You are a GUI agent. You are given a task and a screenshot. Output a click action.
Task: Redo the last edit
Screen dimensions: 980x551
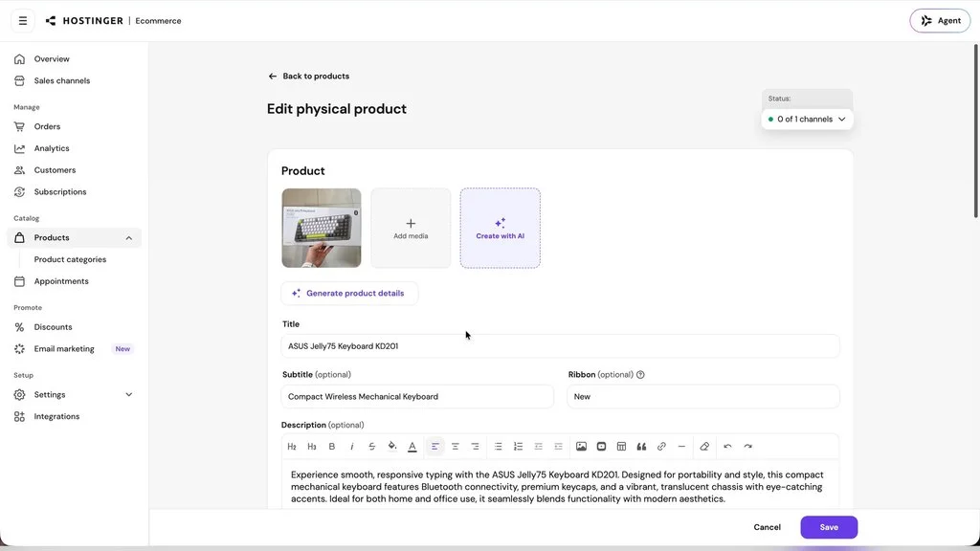747,447
